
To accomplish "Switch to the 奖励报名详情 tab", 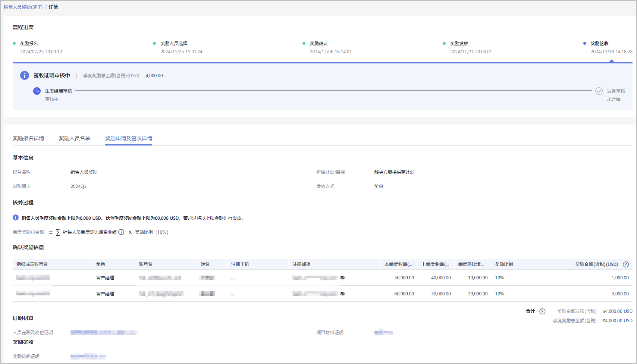I will click(28, 138).
